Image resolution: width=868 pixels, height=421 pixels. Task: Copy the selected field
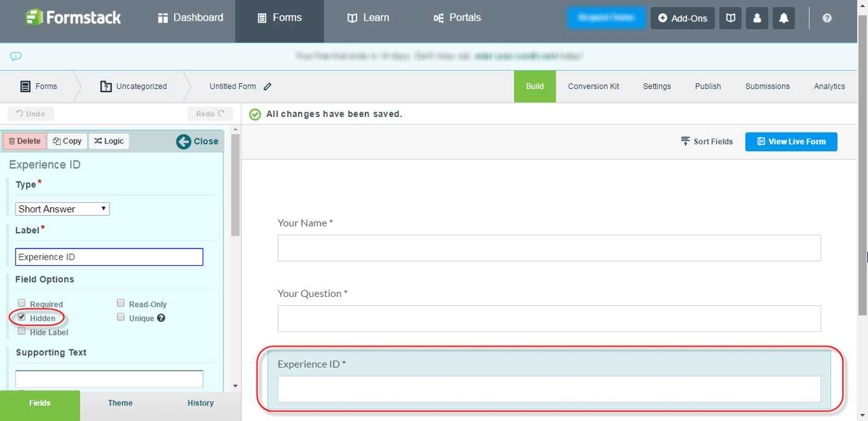[x=68, y=141]
